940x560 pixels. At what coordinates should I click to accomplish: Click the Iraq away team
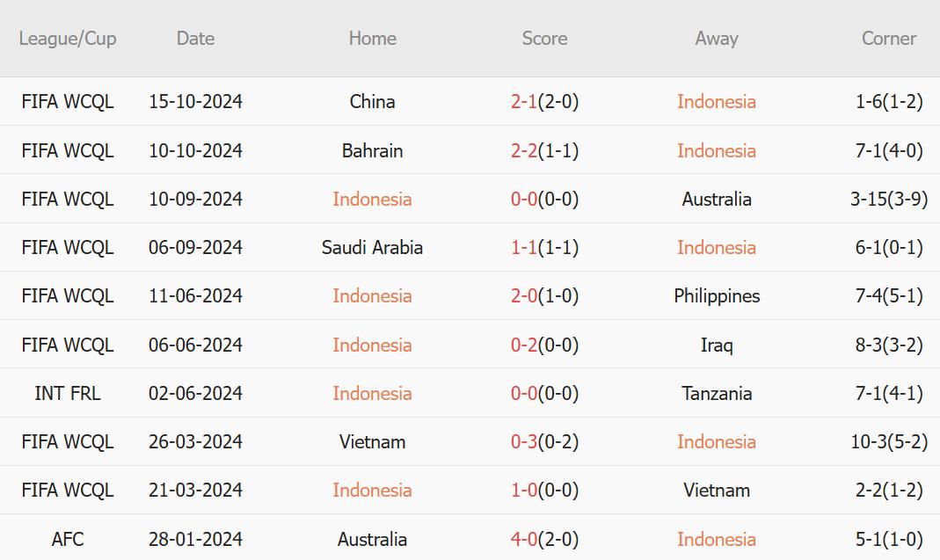(x=717, y=345)
